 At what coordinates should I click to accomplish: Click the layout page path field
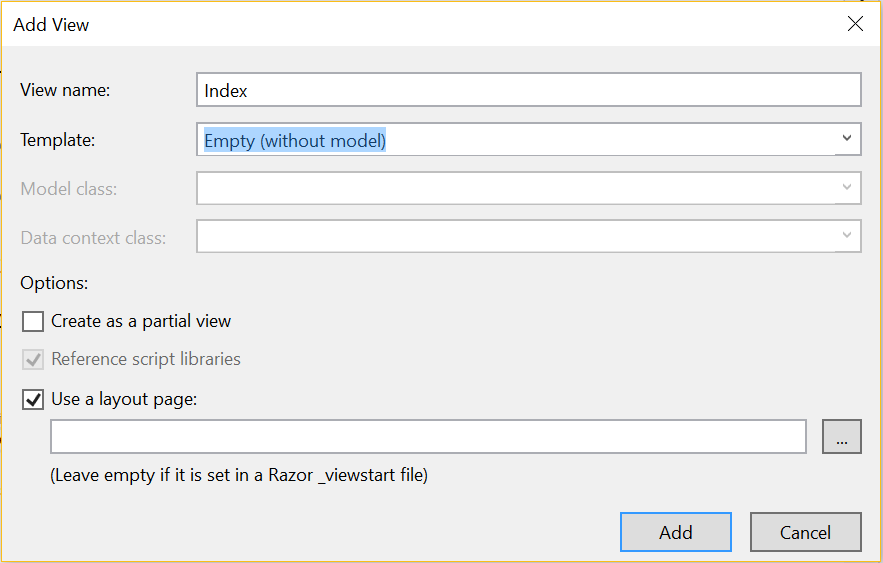(x=428, y=436)
